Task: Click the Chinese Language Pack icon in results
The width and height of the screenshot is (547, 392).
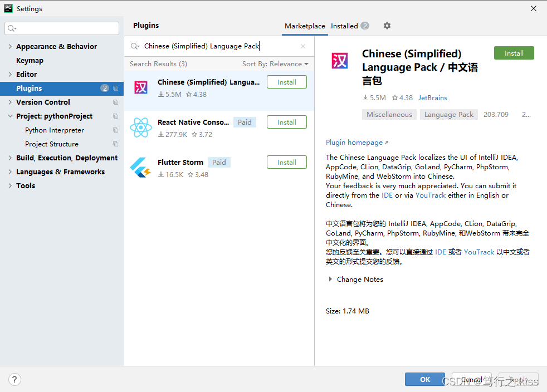Action: point(141,87)
